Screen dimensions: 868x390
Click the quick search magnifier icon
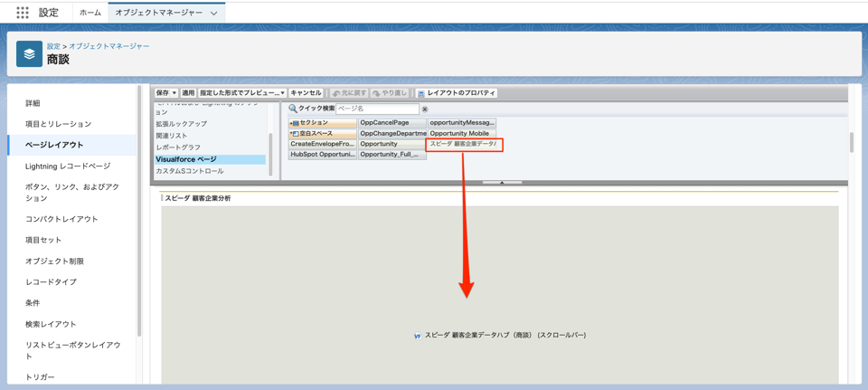(x=293, y=109)
